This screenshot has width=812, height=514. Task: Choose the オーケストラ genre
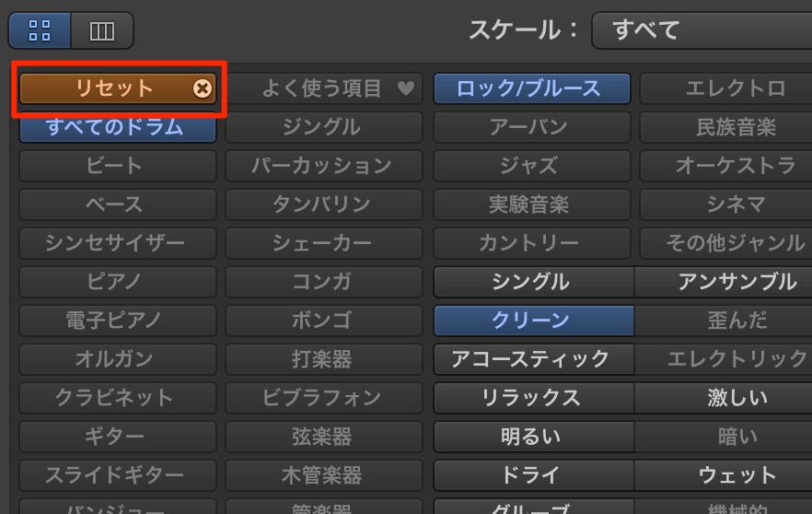point(726,166)
